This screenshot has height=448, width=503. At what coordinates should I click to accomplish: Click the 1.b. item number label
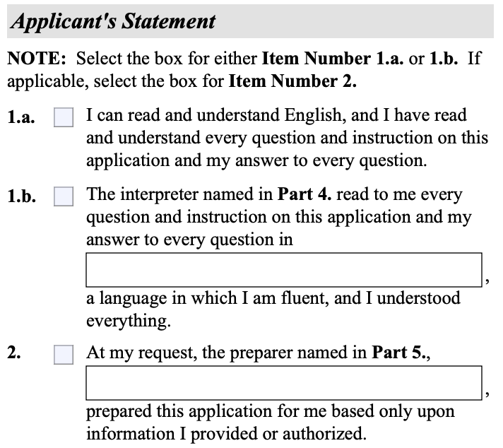click(21, 196)
